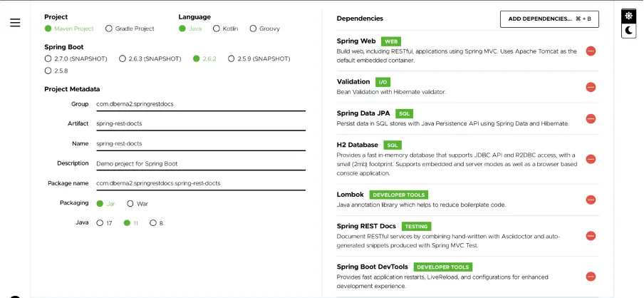Image resolution: width=644 pixels, height=298 pixels.
Task: Remove the Validation dependency
Action: coord(591,87)
